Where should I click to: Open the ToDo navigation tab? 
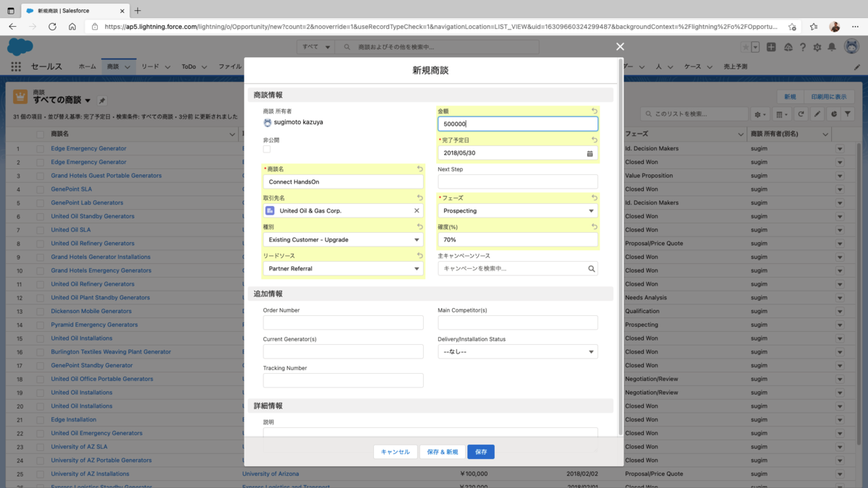[x=189, y=67]
